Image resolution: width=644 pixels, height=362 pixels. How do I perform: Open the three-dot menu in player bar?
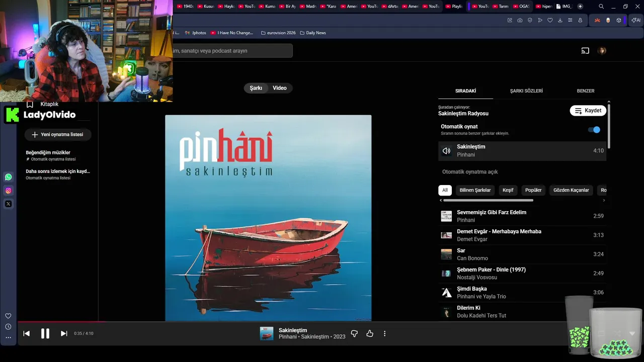click(385, 333)
